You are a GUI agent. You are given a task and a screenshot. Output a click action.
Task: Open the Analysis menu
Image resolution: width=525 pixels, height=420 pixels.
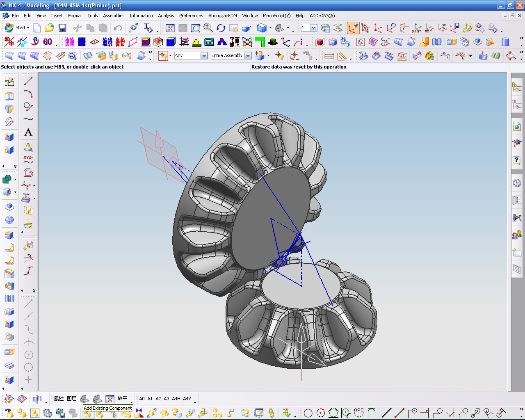[x=166, y=16]
